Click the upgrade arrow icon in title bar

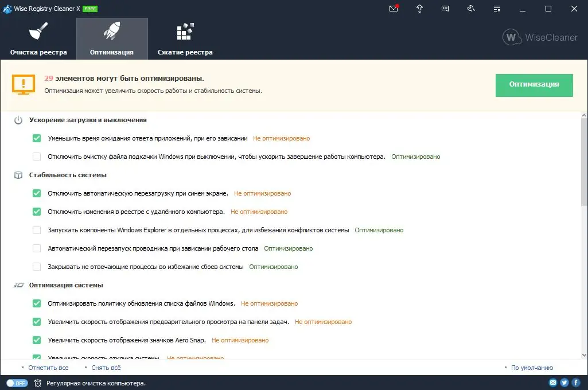(419, 9)
